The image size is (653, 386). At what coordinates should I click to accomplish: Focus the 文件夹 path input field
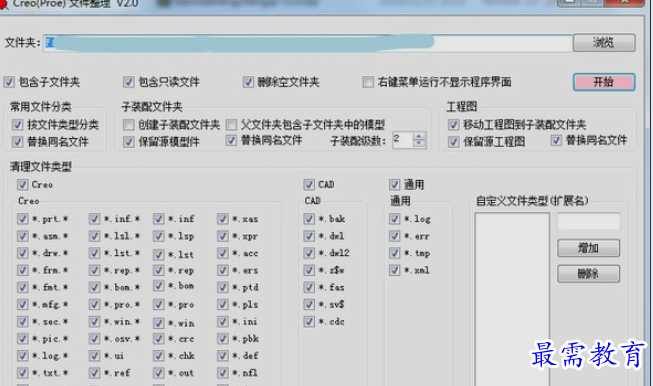click(308, 43)
